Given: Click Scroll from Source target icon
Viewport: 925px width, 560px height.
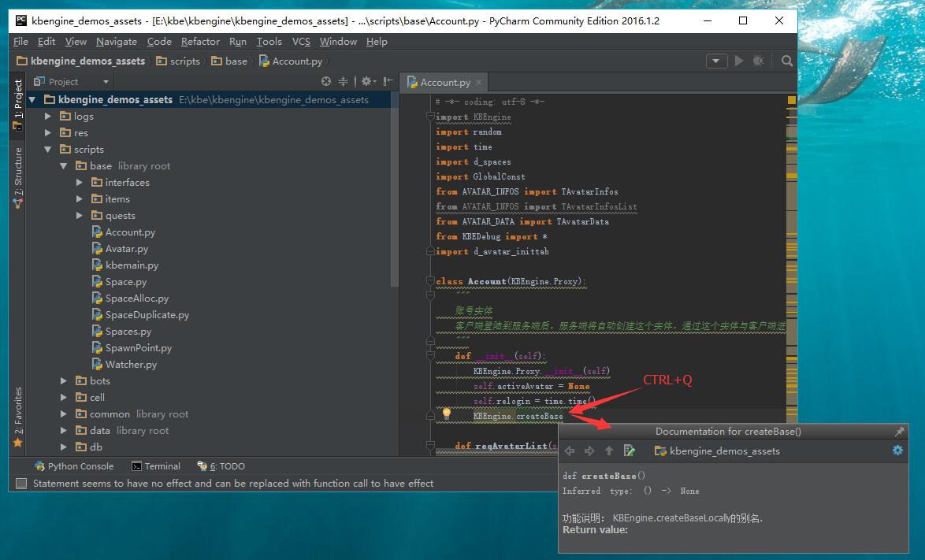Looking at the screenshot, I should pos(326,81).
